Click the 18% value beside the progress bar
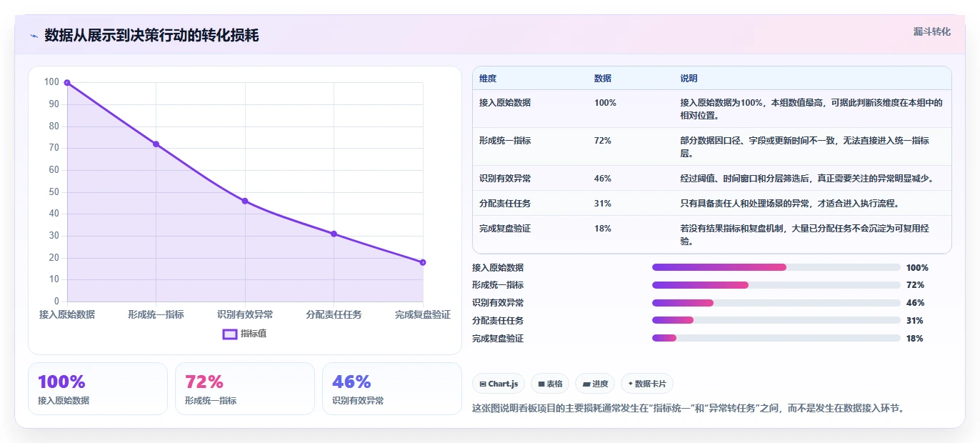The width and height of the screenshot is (980, 443). tap(915, 339)
